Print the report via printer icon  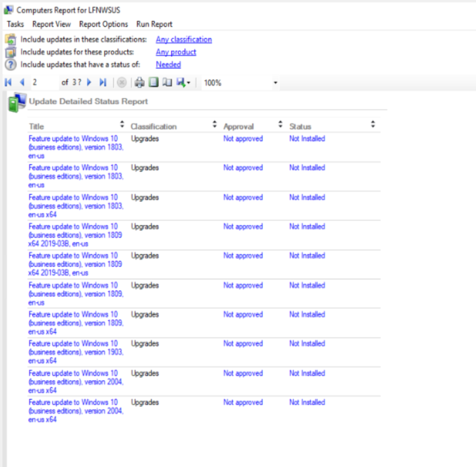click(x=139, y=83)
